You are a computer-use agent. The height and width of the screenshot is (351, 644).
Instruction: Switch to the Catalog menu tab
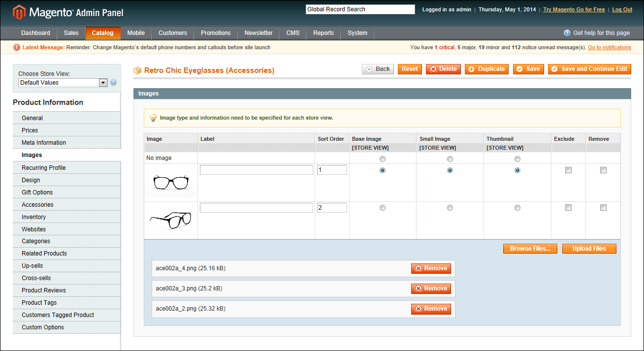103,33
